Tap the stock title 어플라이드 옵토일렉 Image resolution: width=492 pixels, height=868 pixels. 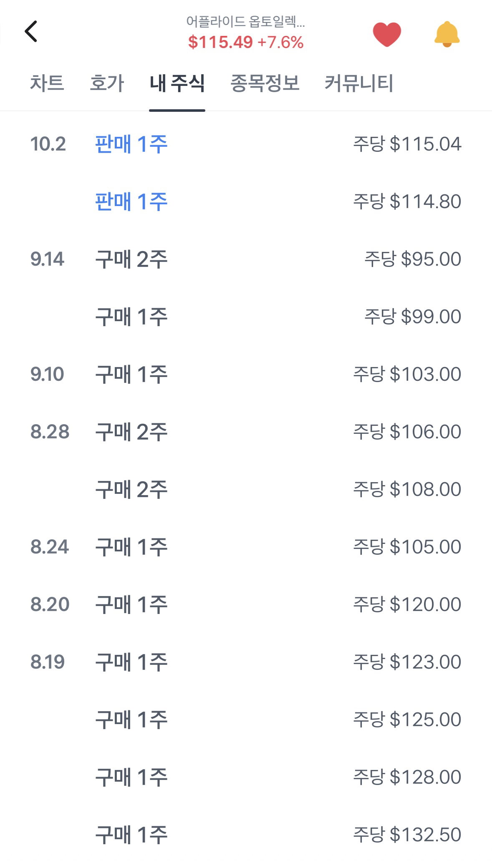tap(246, 21)
